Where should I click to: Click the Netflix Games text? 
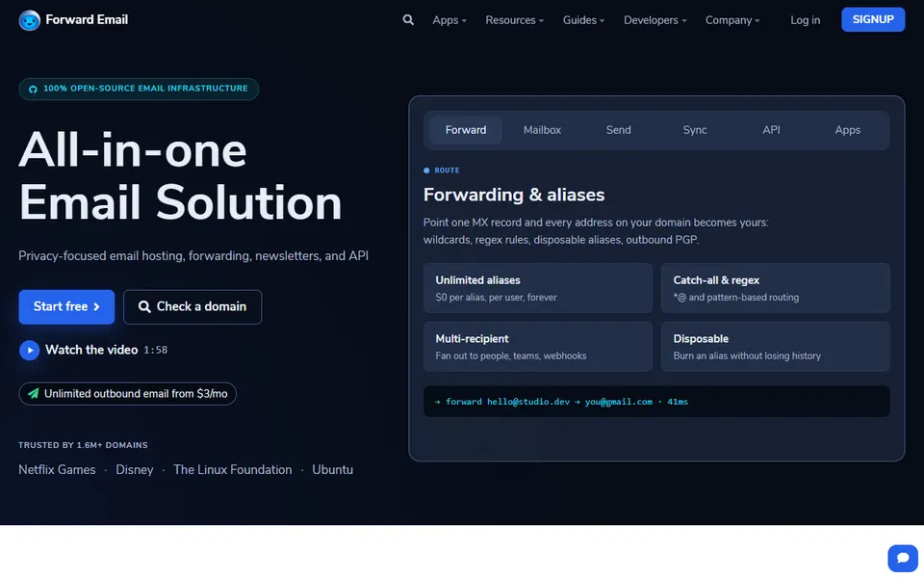[x=57, y=469]
